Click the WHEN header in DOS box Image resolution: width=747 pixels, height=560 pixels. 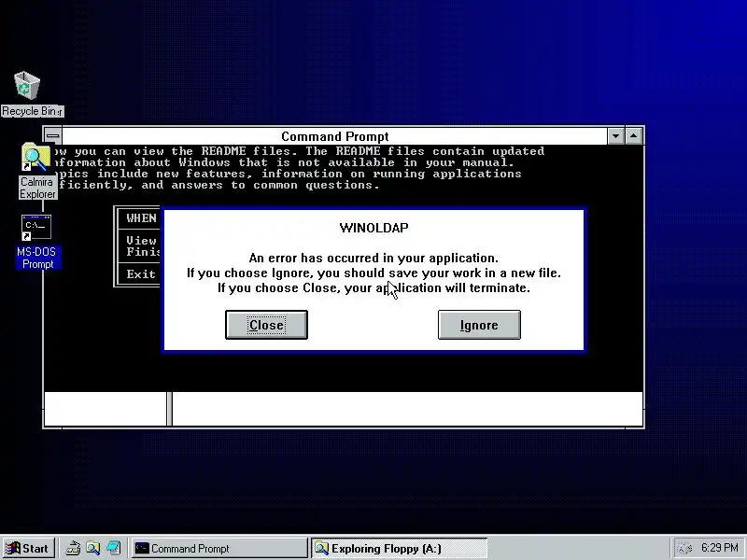click(x=141, y=218)
